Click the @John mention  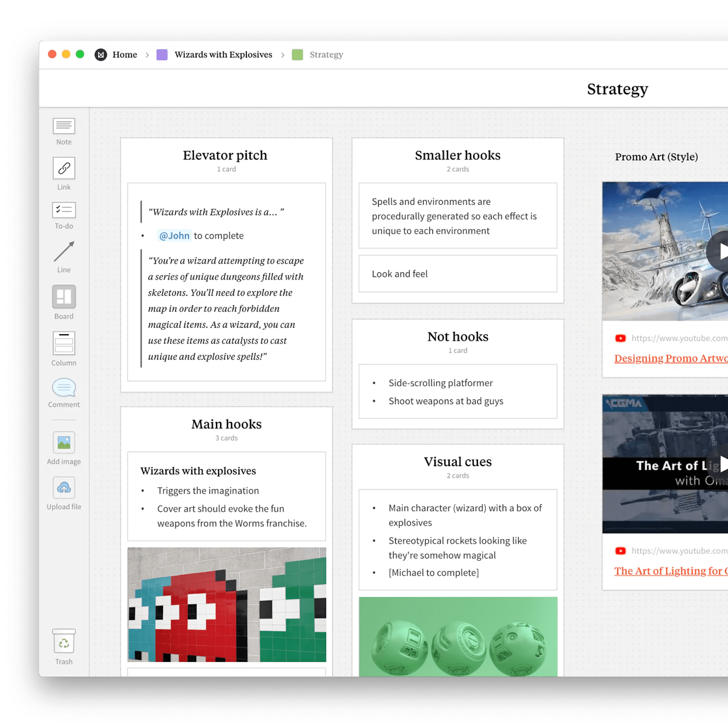pos(174,235)
